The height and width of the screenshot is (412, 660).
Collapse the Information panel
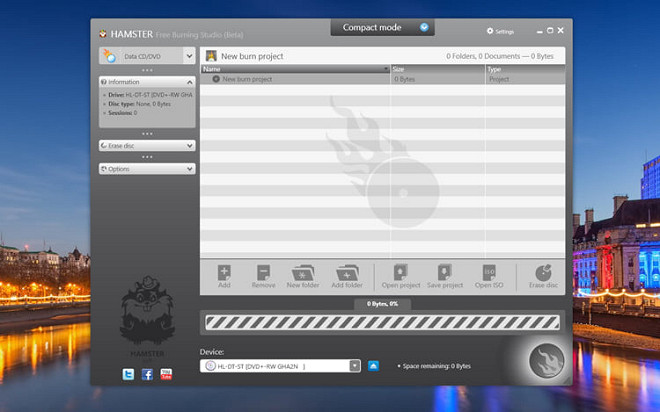(x=189, y=82)
